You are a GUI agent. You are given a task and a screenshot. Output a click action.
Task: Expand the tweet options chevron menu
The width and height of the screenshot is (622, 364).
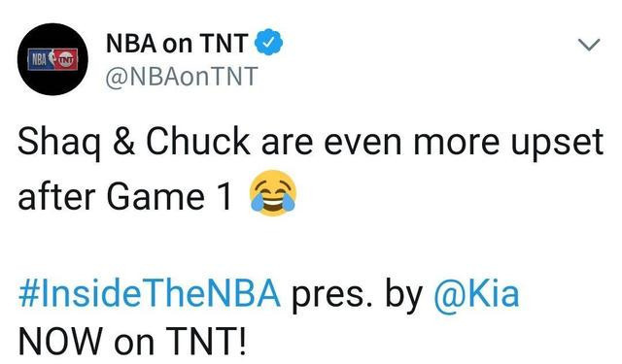coord(589,44)
